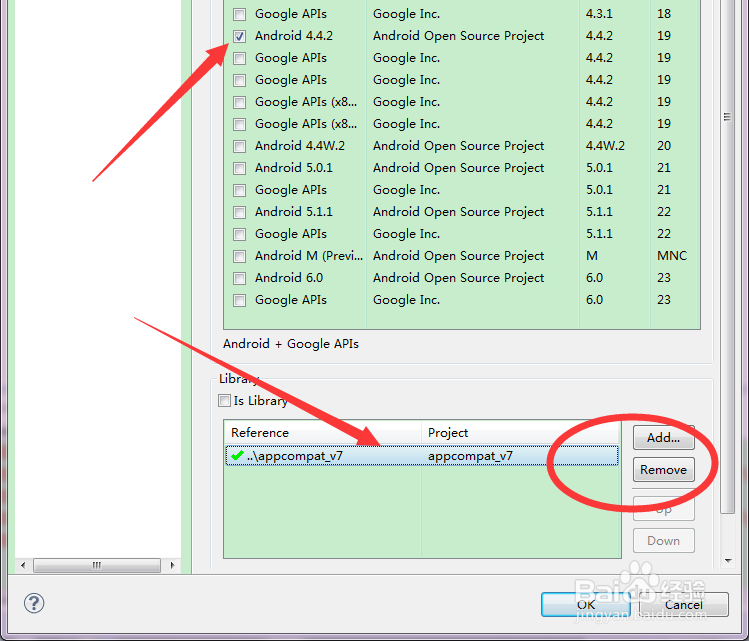This screenshot has width=749, height=641.
Task: Check the Android M (Preview) checkbox
Action: tap(239, 256)
